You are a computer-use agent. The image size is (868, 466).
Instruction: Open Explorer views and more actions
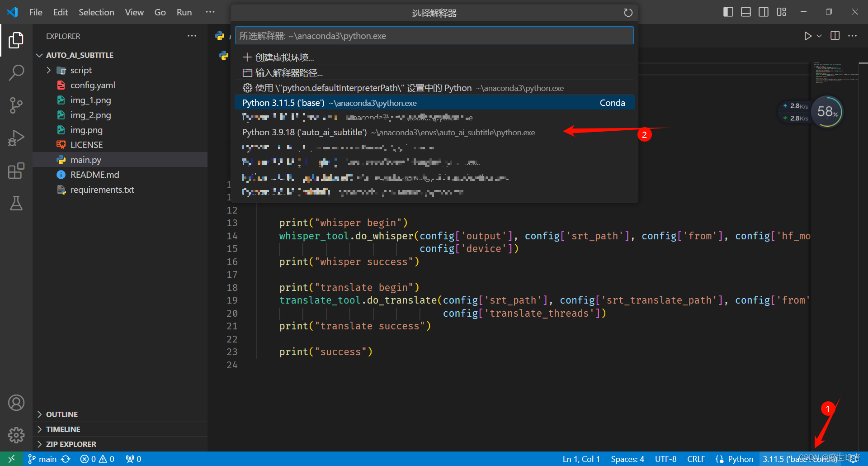click(x=192, y=36)
